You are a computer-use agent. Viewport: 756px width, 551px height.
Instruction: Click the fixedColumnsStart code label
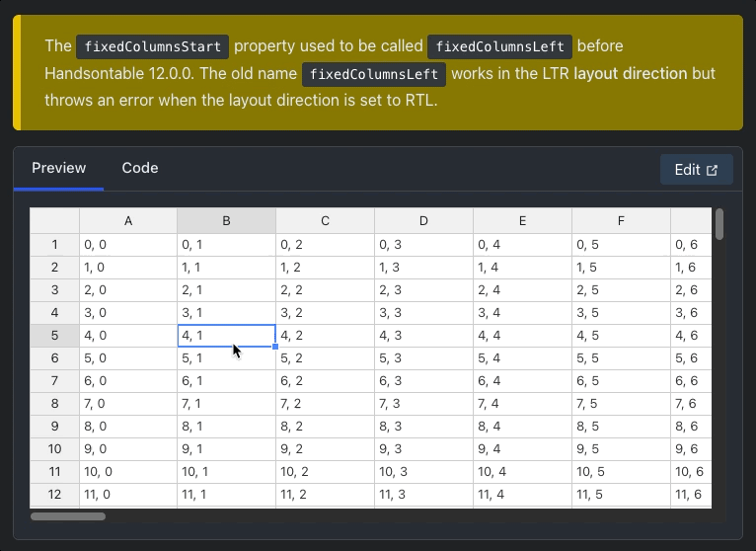click(x=152, y=46)
